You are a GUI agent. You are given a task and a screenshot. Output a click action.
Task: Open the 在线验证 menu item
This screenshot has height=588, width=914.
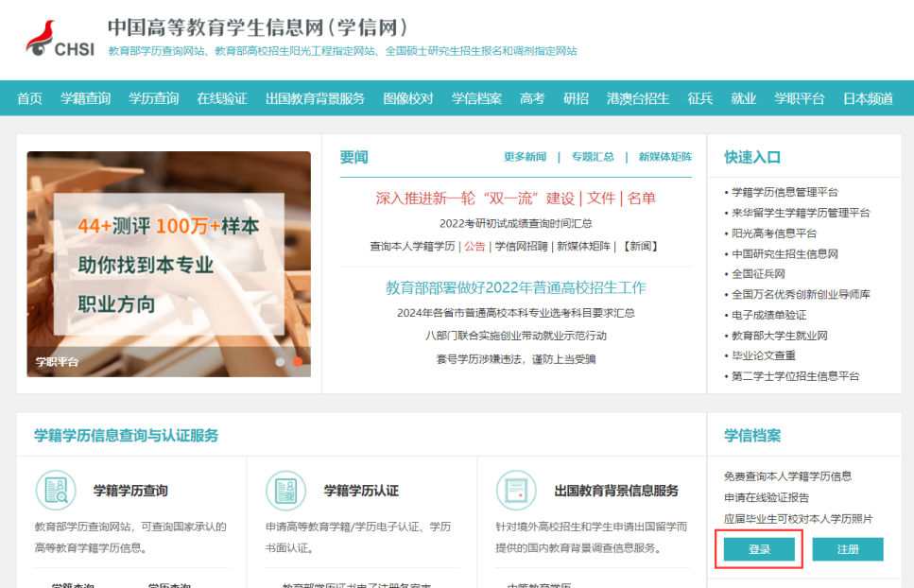pyautogui.click(x=222, y=98)
